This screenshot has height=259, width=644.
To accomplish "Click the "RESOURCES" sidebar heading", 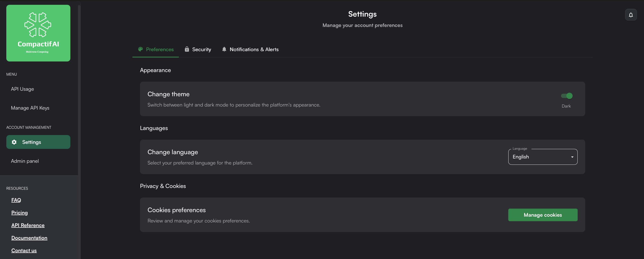I will (x=17, y=188).
